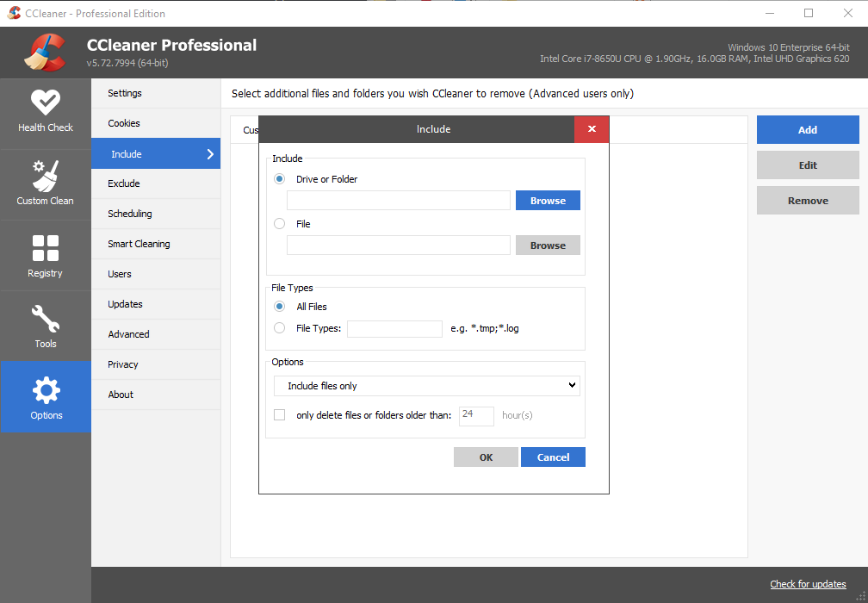Open Exclude options page
Viewport: 868px width, 603px height.
click(156, 183)
